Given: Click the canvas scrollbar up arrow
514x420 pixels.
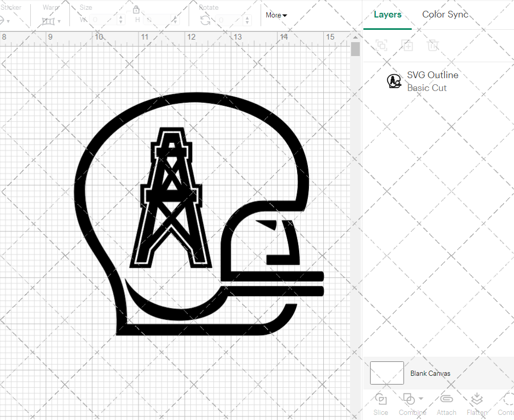Looking at the screenshot, I should pos(355,38).
